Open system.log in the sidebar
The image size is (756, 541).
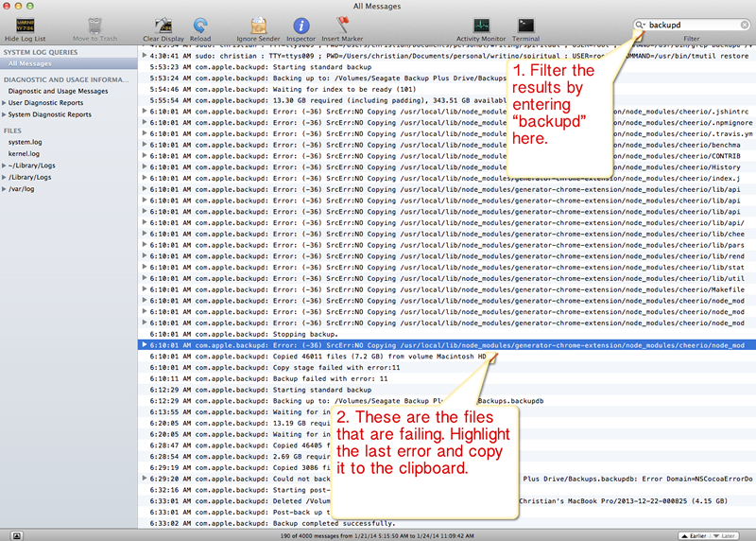click(26, 142)
